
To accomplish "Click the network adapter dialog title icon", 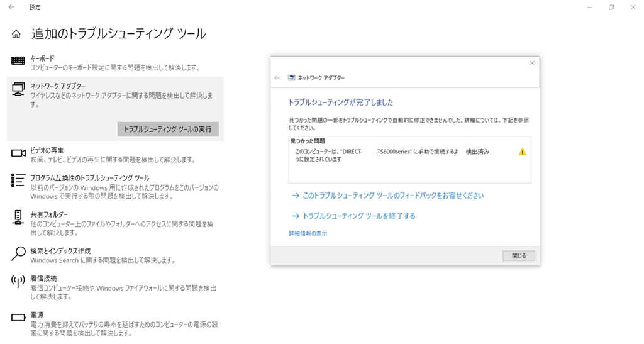I will 291,77.
